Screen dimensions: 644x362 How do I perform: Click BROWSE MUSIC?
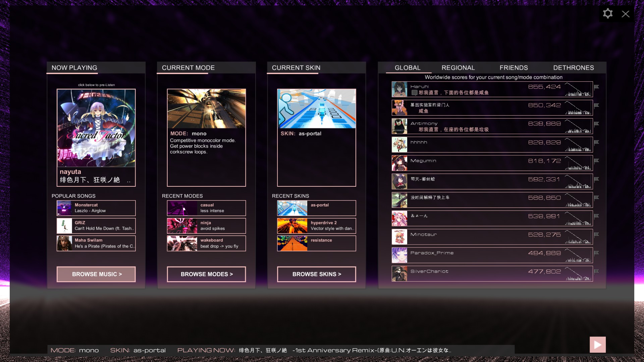pyautogui.click(x=96, y=274)
